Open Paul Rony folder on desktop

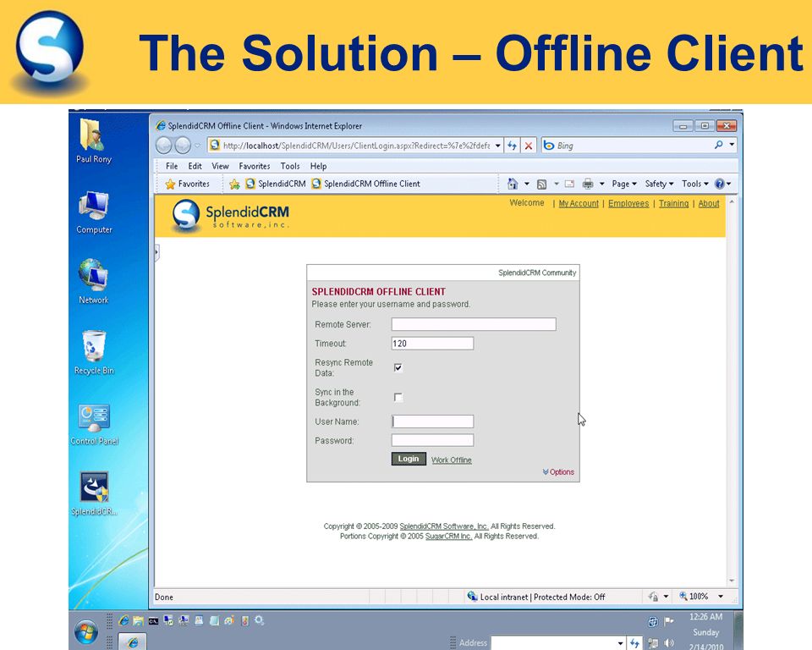click(x=94, y=141)
